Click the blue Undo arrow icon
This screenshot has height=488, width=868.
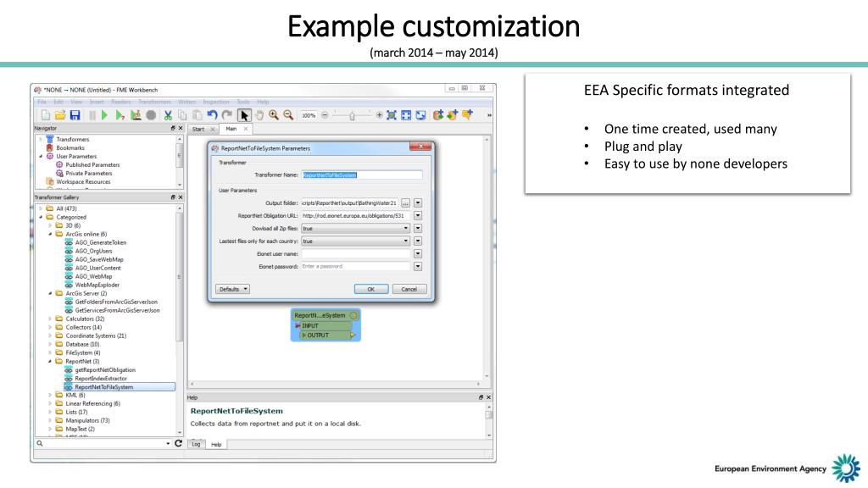point(212,115)
